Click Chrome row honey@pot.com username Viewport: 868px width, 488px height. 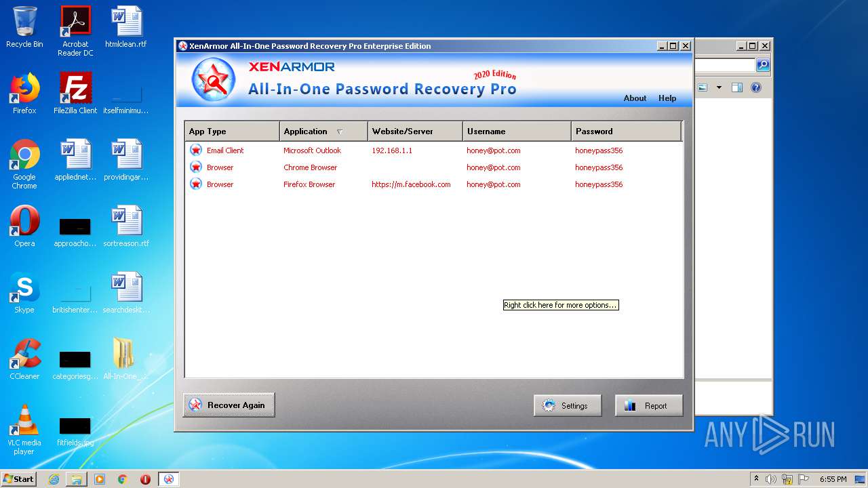tap(494, 167)
